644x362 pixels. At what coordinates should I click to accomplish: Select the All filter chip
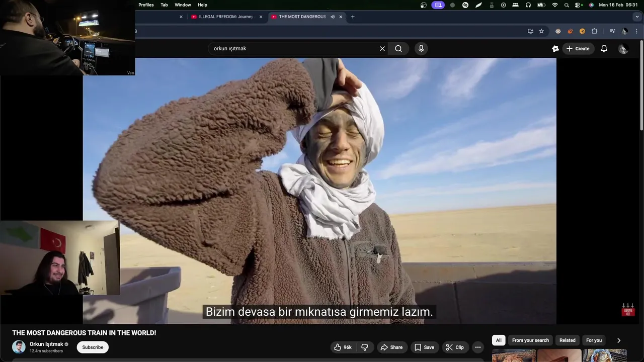click(x=499, y=340)
